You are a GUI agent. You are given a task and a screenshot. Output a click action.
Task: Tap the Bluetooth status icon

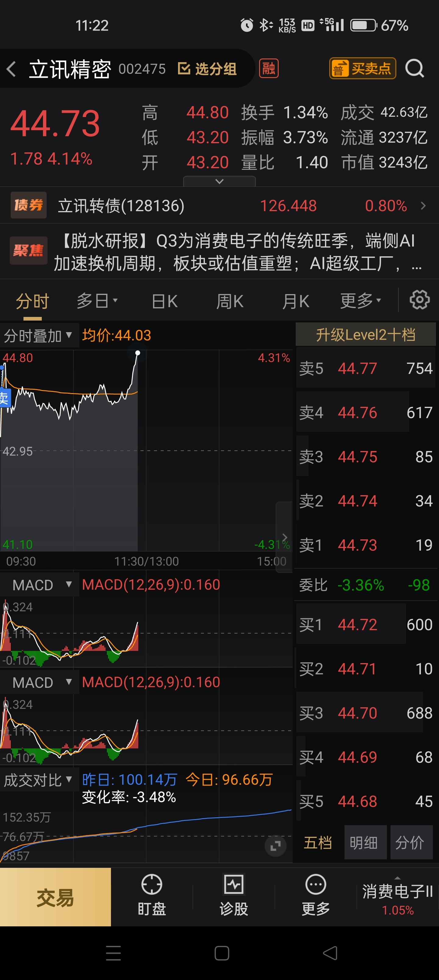[x=266, y=26]
